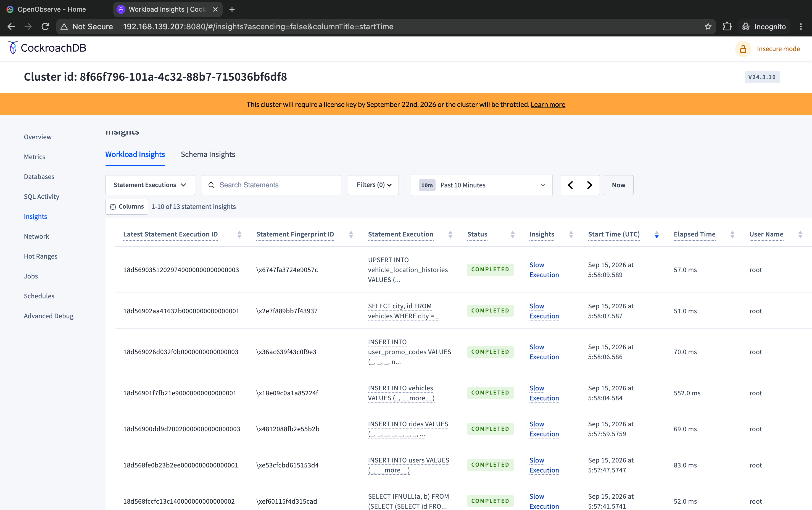The height and width of the screenshot is (510, 812).
Task: Step to previous time window arrow
Action: click(x=570, y=185)
